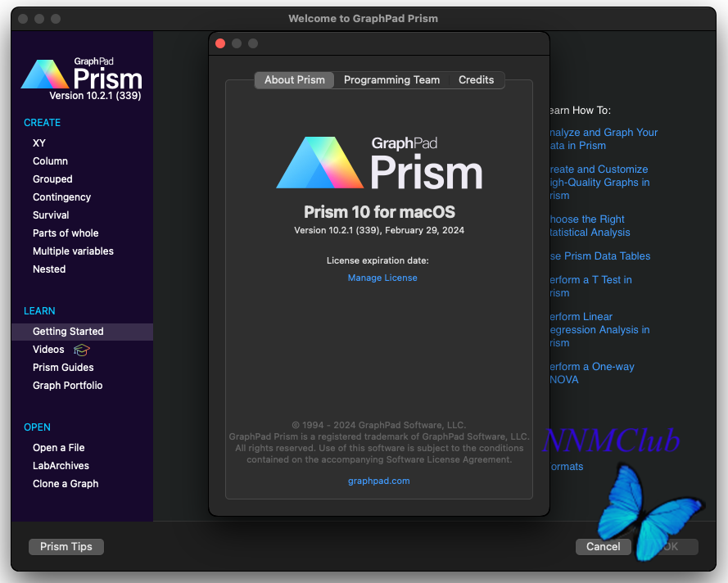Open 'Perform a T Test in Prism' link

coord(590,287)
